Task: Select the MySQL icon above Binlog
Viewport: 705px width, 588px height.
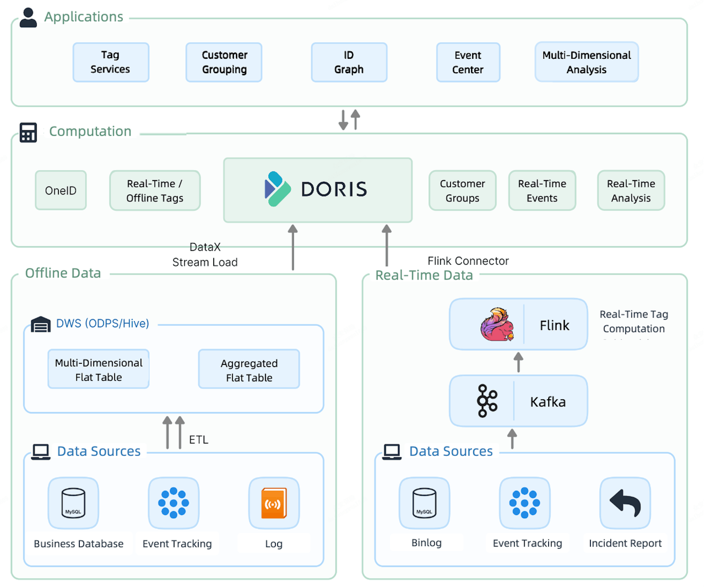Action: 424,504
